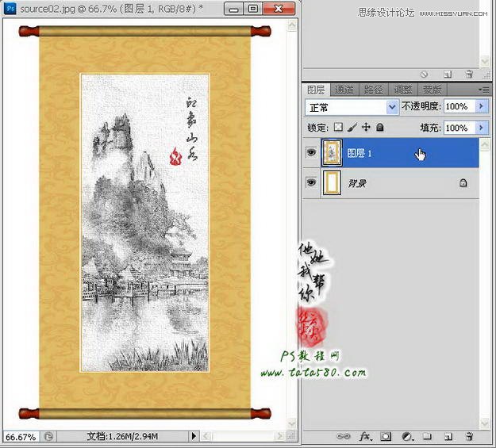Add a layer mask
The image size is (496, 448).
tap(386, 437)
